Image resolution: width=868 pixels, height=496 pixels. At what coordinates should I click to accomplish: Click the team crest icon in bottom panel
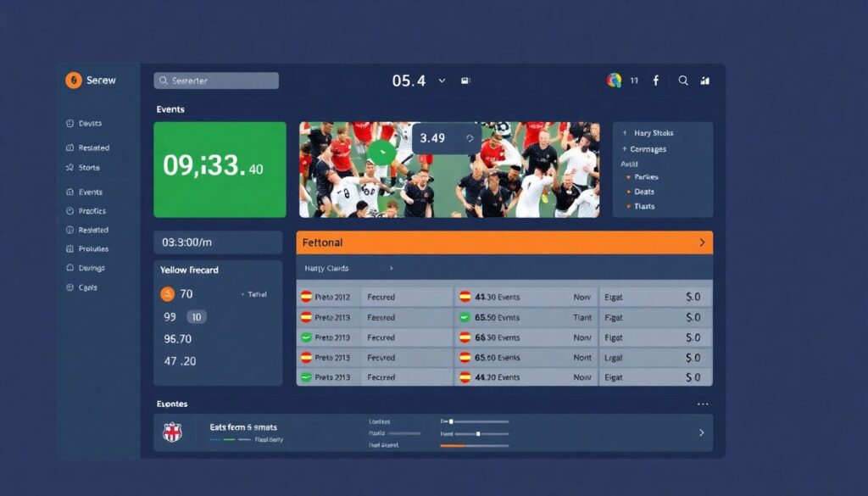click(172, 432)
